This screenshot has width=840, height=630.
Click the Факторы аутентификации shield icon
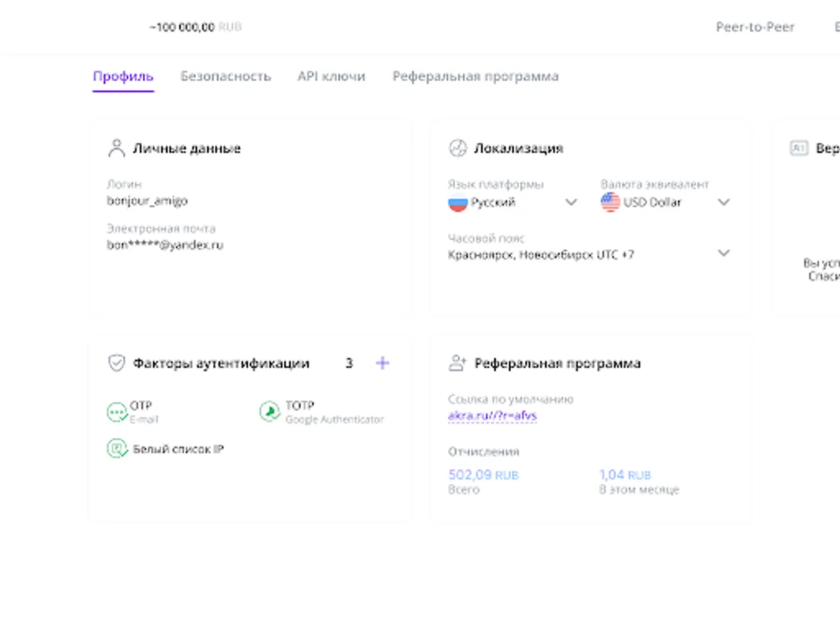pyautogui.click(x=116, y=363)
